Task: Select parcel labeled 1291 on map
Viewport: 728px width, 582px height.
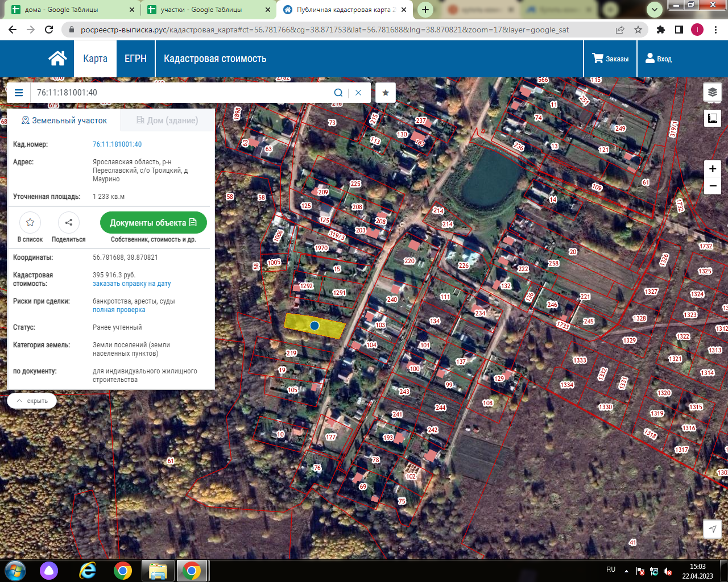Action: pyautogui.click(x=340, y=293)
